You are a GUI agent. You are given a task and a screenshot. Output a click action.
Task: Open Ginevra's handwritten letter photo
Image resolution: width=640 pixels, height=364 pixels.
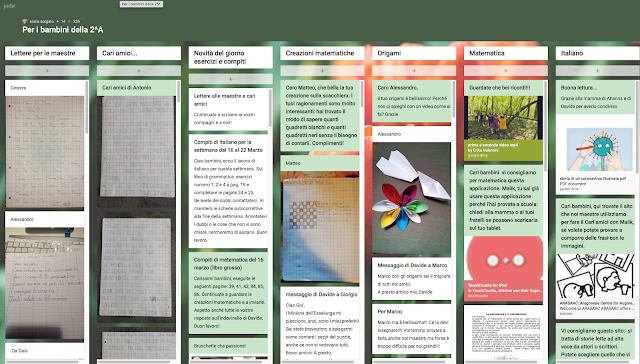coord(44,152)
